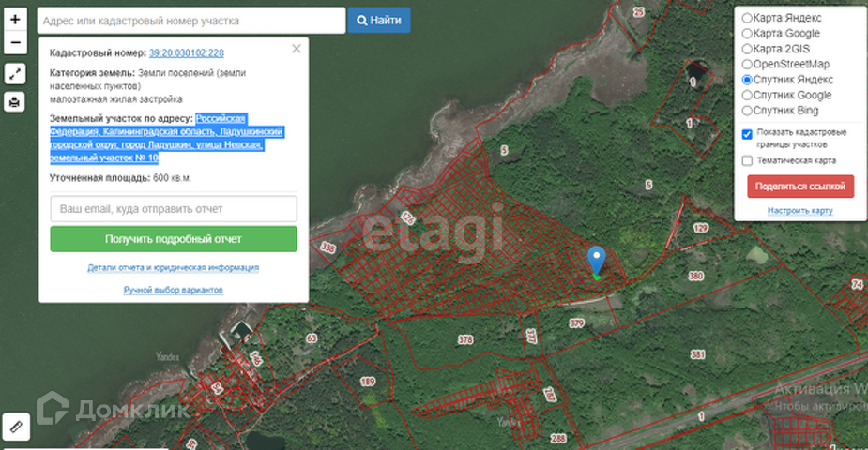Open Настроить карту link
Screen dimensions: 868x450
tap(799, 211)
